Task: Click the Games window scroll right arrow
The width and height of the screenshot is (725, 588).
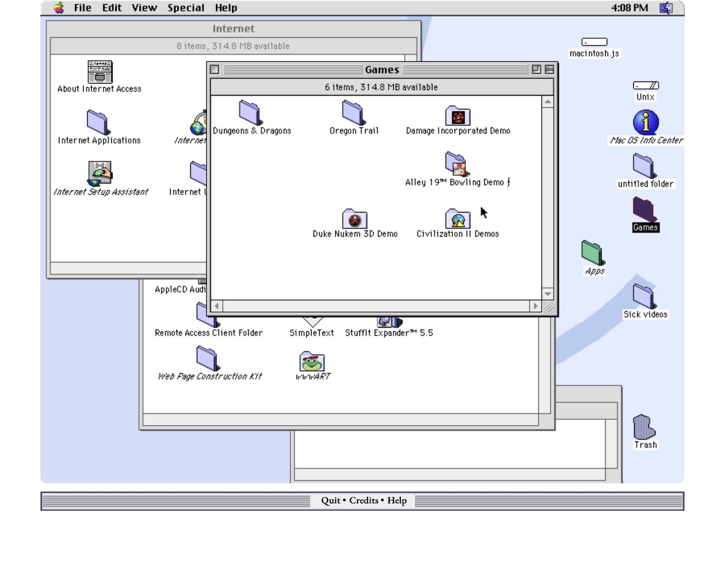Action: 535,306
